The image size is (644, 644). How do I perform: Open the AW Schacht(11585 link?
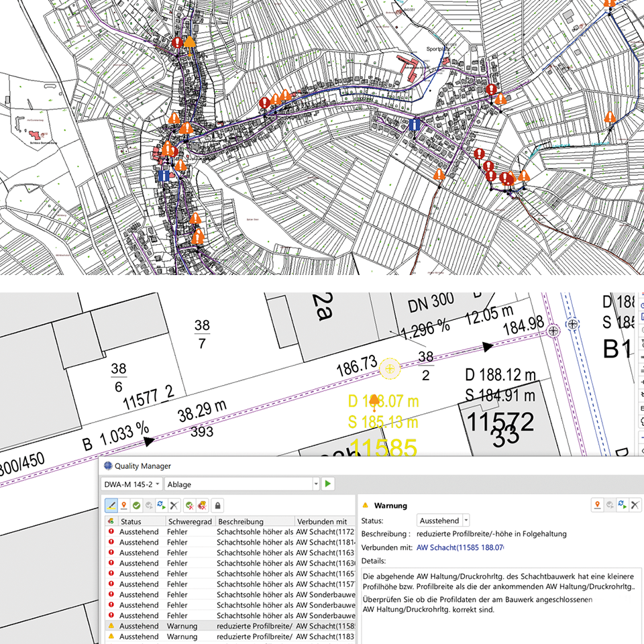[460, 547]
